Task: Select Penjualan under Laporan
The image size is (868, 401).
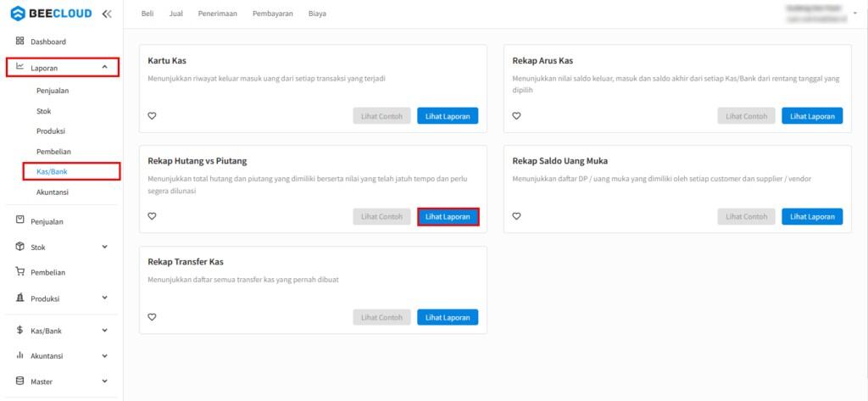Action: coord(53,91)
